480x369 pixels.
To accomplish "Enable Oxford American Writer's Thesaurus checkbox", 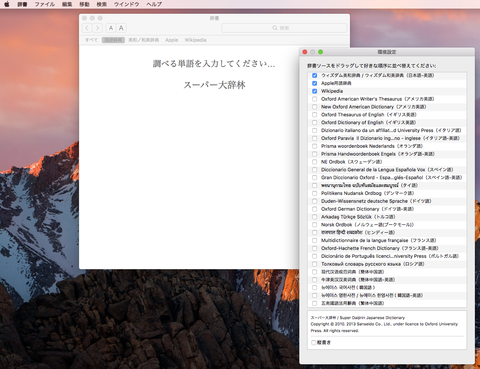I will tap(314, 99).
